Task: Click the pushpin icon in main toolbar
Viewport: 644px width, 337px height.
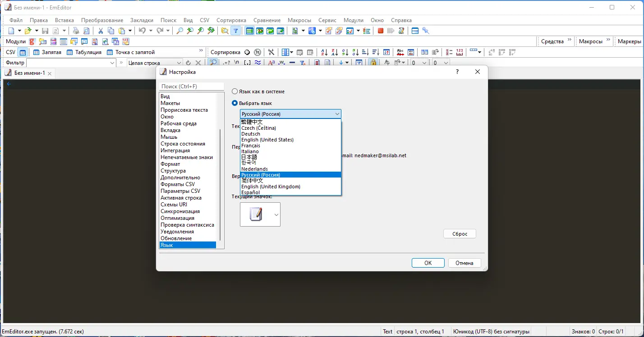Action: (426, 31)
